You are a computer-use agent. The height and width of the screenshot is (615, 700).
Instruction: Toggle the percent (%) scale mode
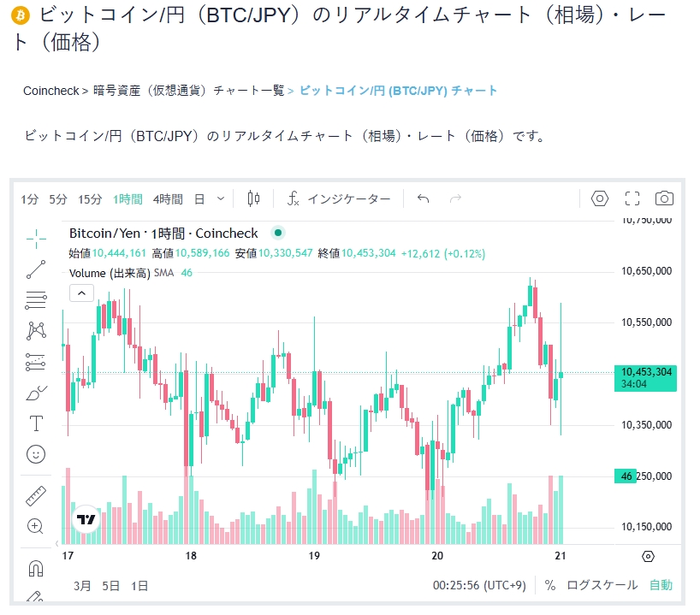point(550,585)
